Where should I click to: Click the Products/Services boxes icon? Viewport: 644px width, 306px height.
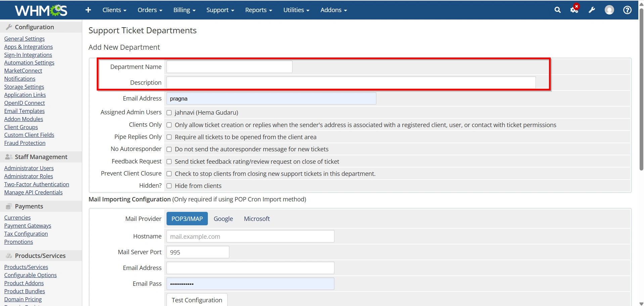point(9,256)
